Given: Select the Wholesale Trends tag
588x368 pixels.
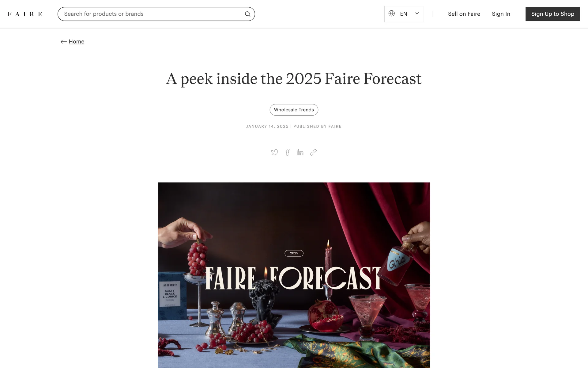Looking at the screenshot, I should [294, 110].
